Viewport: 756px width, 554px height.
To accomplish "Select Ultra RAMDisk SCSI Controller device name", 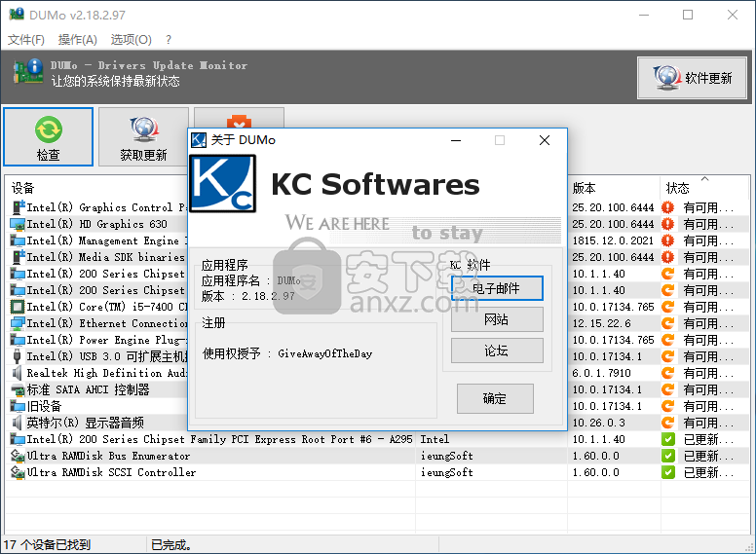I will tap(111, 472).
